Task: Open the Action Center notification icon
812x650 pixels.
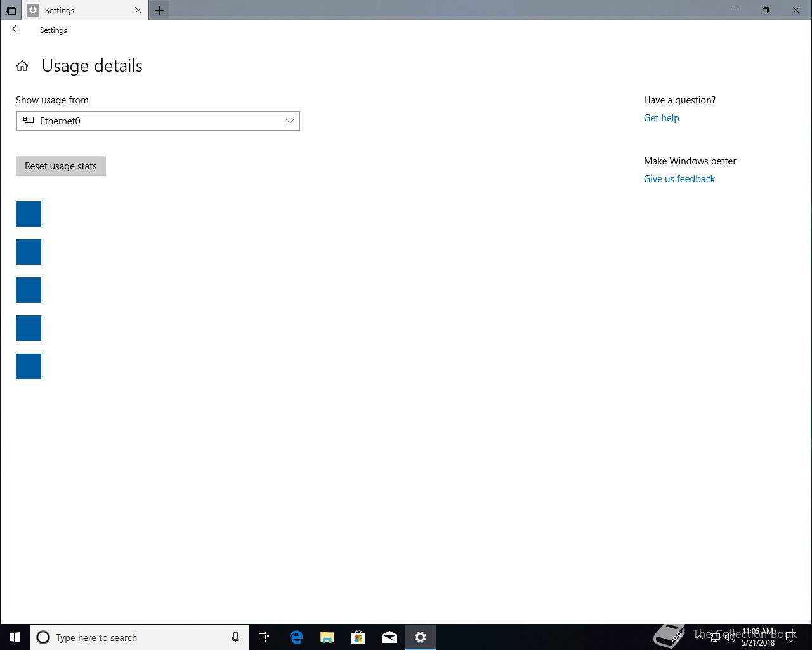Action: click(791, 637)
